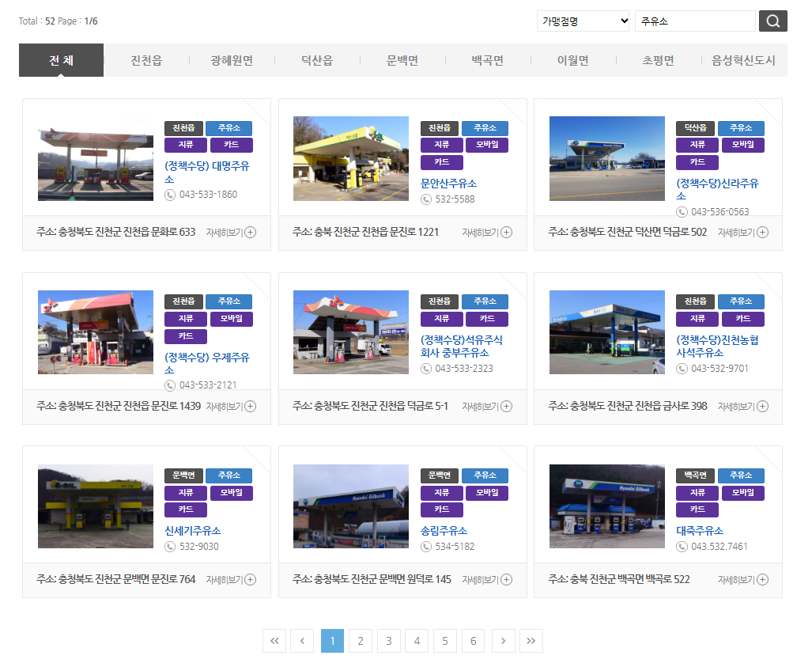Click the plus icon beside 송림주유소's 자세히보기

point(505,580)
